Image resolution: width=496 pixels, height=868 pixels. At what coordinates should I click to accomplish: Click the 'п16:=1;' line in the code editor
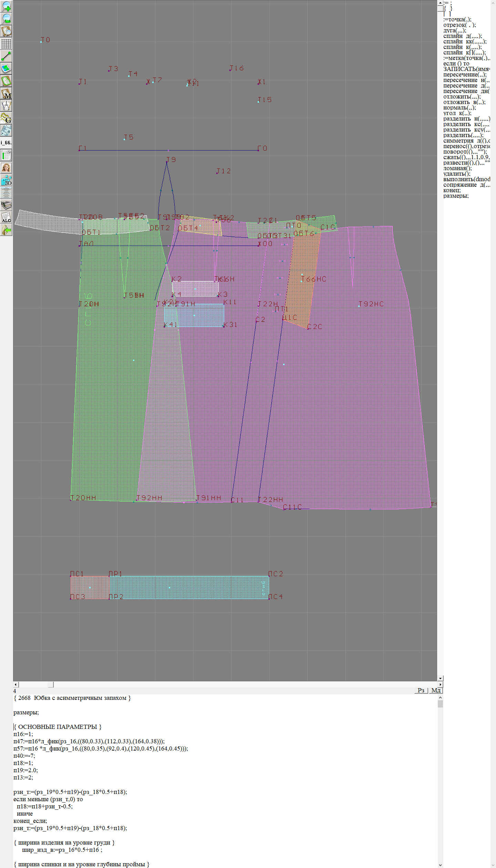tap(23, 734)
